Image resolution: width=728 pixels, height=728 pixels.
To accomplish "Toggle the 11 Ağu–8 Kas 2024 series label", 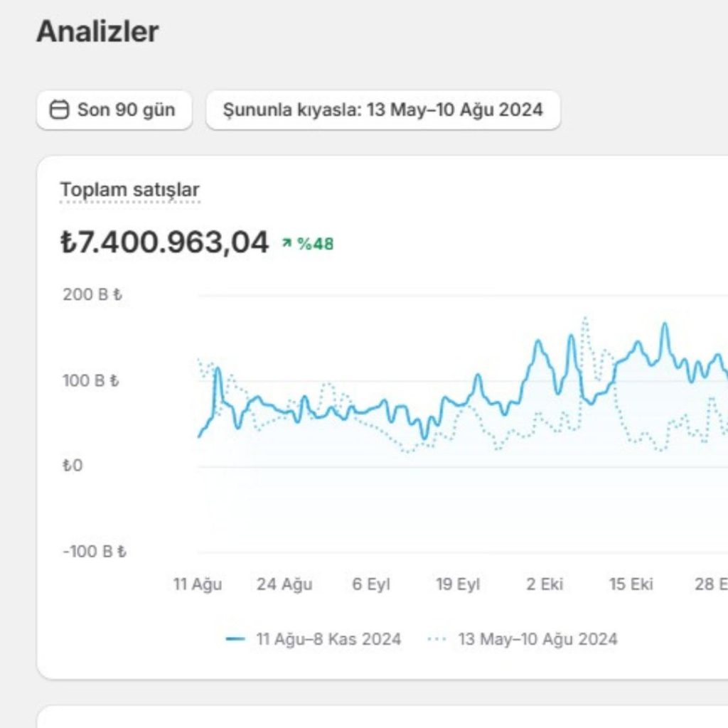I will click(328, 639).
